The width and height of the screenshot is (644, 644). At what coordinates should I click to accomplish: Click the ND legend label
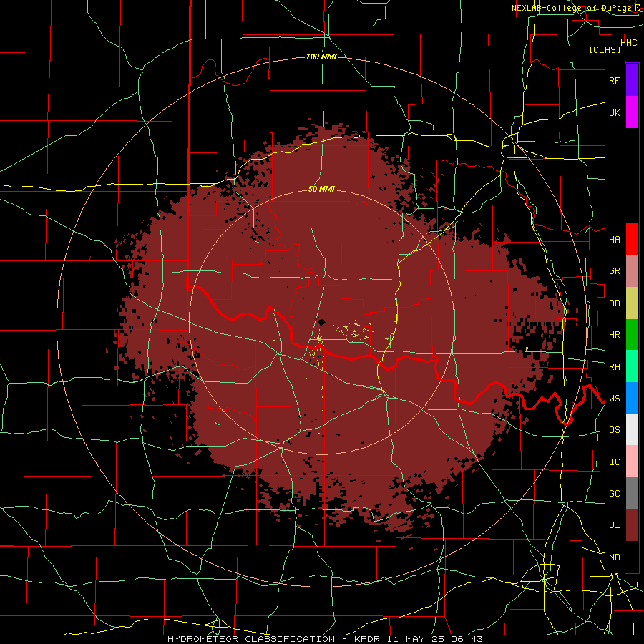click(x=614, y=557)
